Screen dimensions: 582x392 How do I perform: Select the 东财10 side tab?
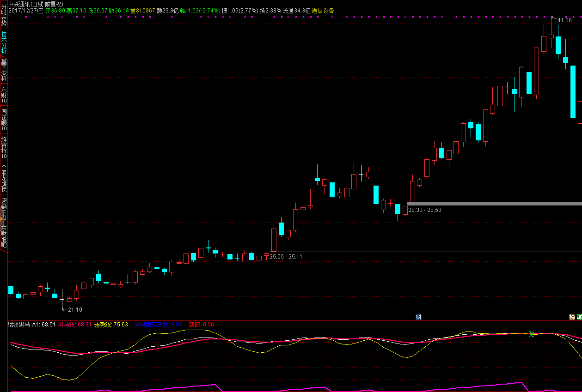(x=4, y=95)
